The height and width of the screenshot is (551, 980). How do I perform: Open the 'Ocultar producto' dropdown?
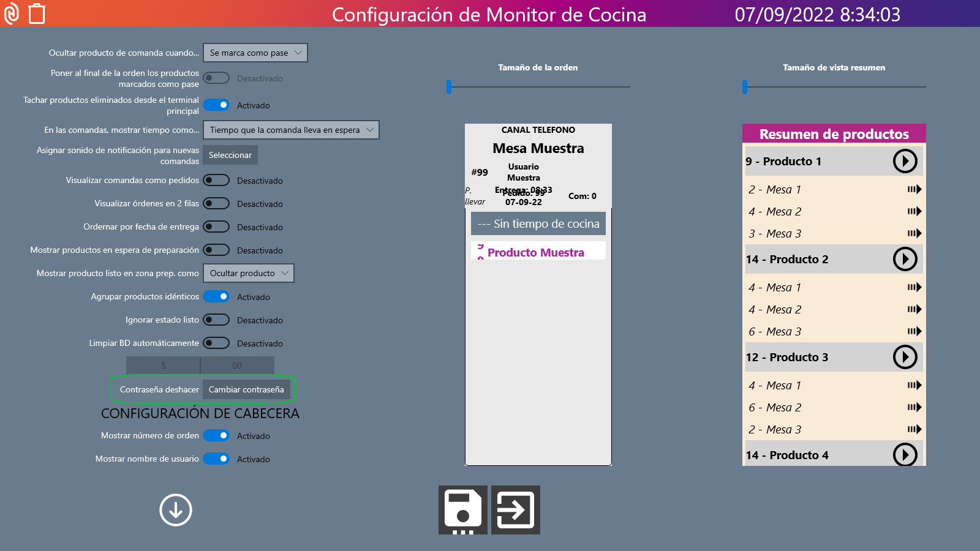[248, 273]
